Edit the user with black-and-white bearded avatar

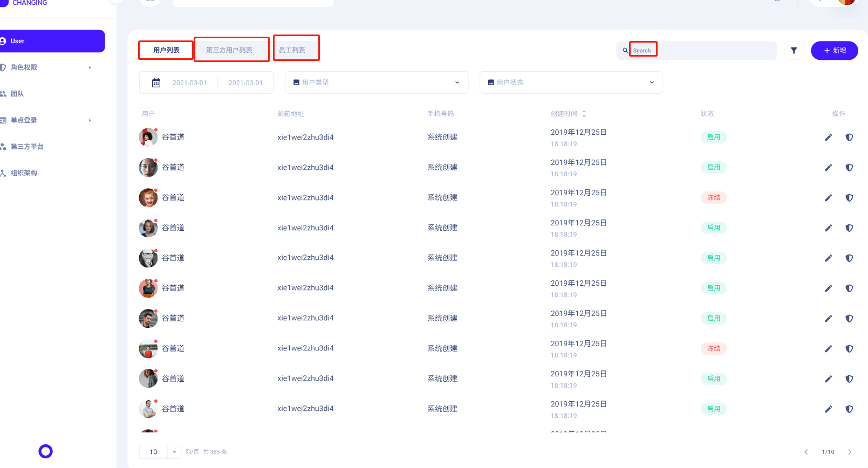click(x=828, y=258)
